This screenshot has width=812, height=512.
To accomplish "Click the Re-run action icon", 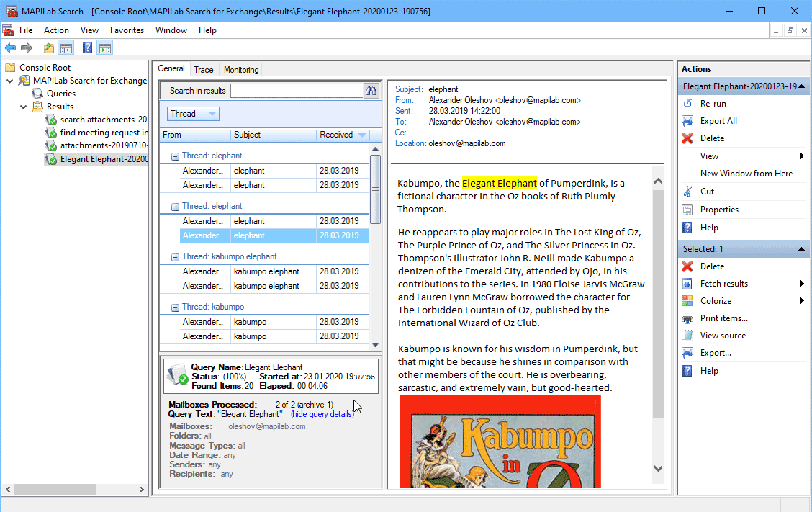I will 687,104.
